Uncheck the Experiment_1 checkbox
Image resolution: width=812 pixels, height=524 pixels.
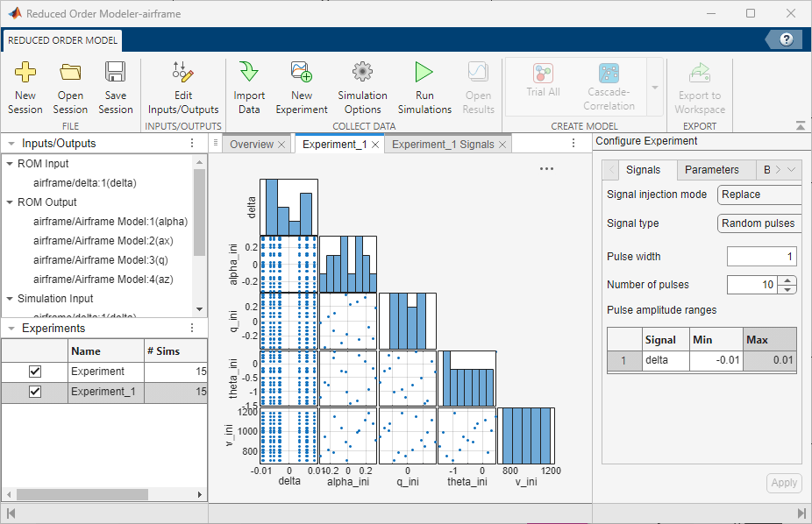click(x=33, y=392)
